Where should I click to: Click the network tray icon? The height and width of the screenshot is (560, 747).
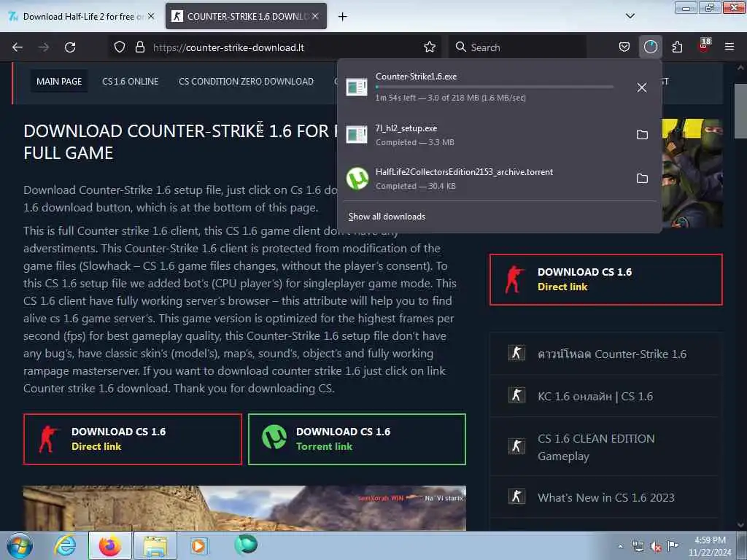(638, 546)
